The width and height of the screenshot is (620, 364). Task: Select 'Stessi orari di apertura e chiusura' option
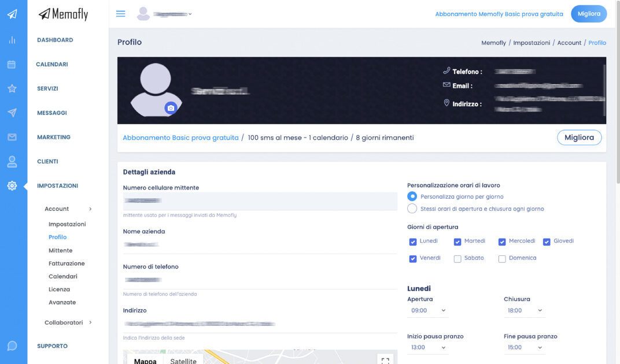coord(412,209)
